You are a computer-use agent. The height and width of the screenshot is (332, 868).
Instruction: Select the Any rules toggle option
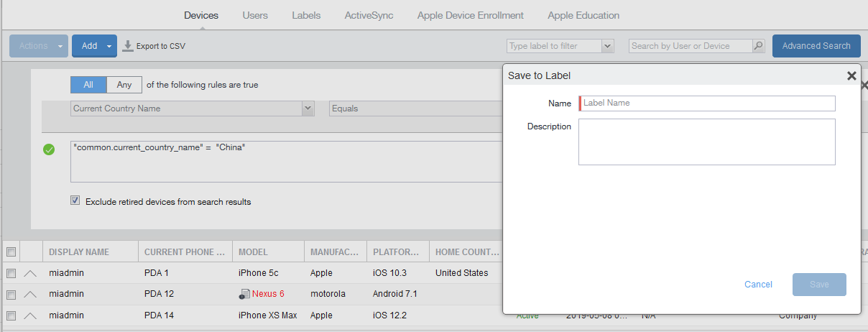click(x=124, y=85)
